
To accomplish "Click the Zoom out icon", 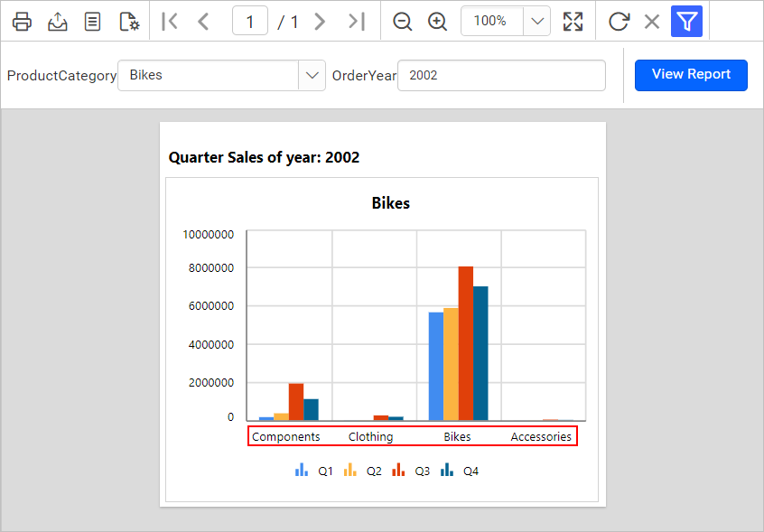I will click(x=402, y=21).
